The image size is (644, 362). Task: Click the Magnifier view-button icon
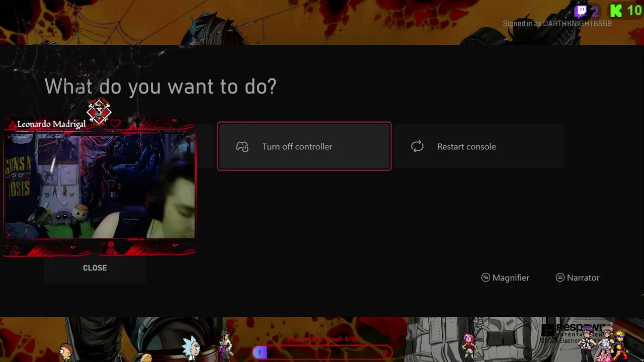pyautogui.click(x=486, y=278)
